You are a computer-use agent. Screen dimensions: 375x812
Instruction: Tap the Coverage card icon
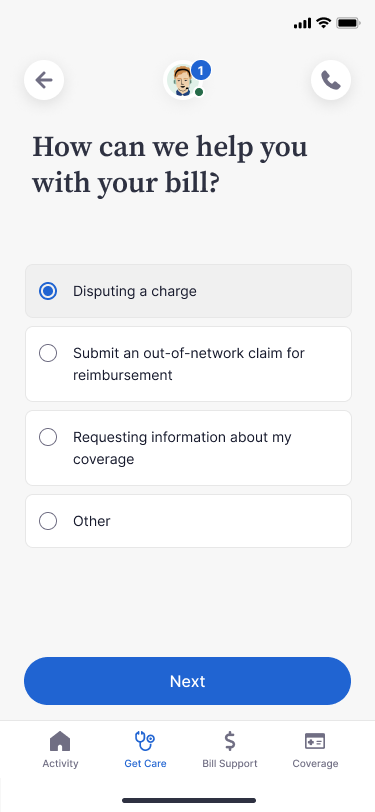point(315,741)
